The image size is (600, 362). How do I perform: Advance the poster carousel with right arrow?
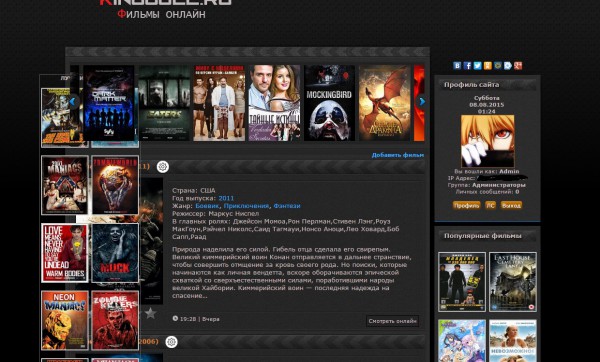click(422, 102)
